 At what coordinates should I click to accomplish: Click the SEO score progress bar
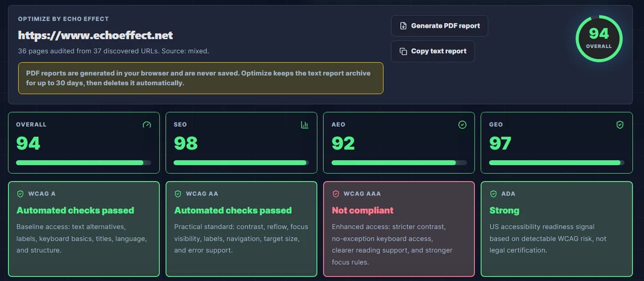241,162
